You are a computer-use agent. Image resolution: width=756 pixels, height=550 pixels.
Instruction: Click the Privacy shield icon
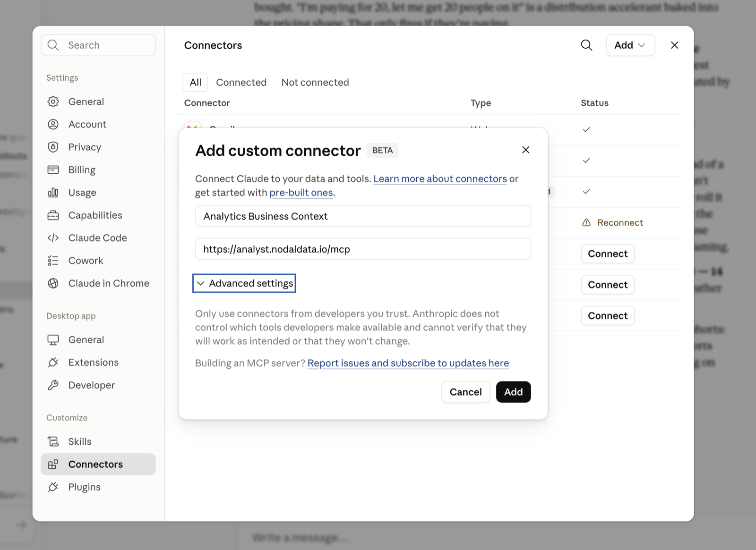coord(53,147)
